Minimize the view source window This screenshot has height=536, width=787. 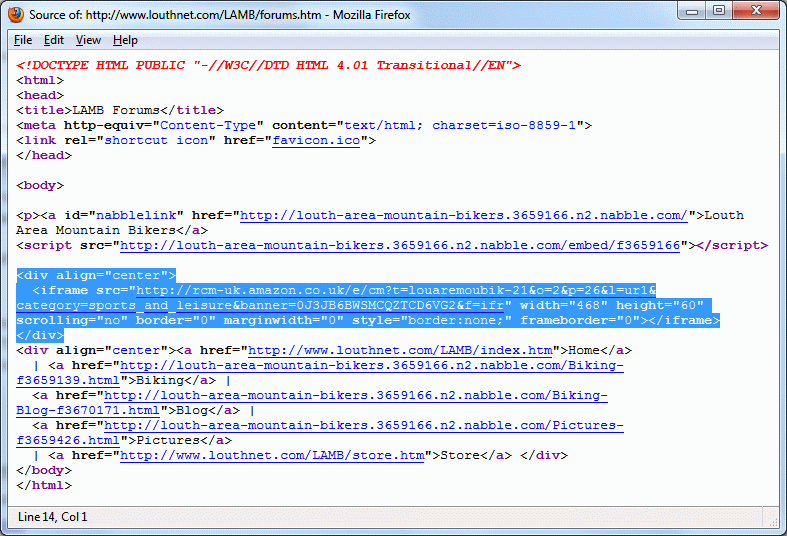[x=692, y=11]
